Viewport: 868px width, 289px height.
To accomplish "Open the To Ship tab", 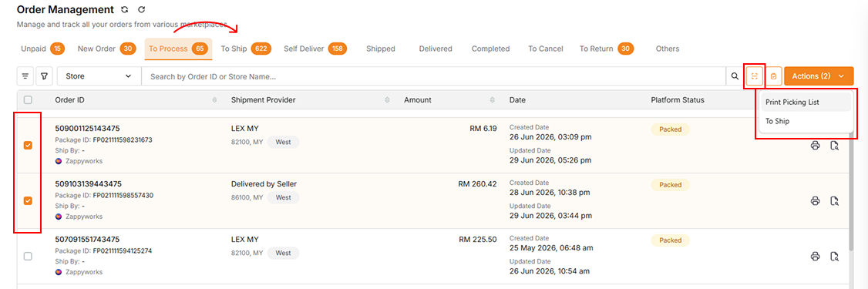I will point(246,49).
